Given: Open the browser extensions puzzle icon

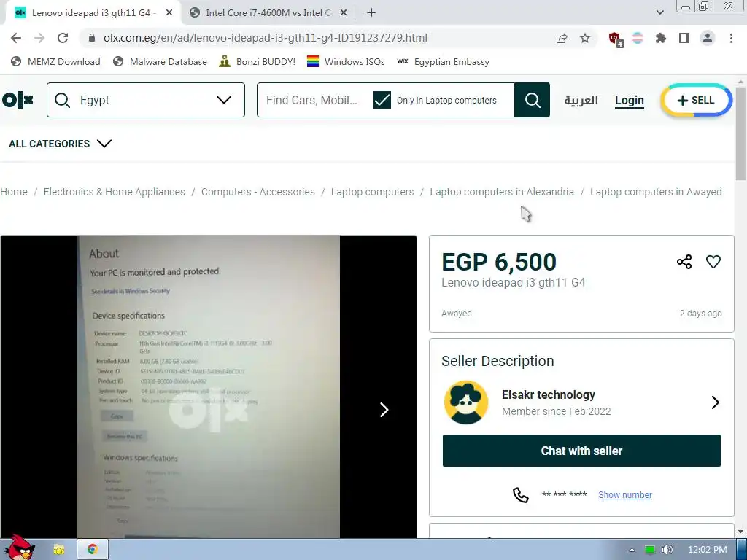Looking at the screenshot, I should 660,38.
